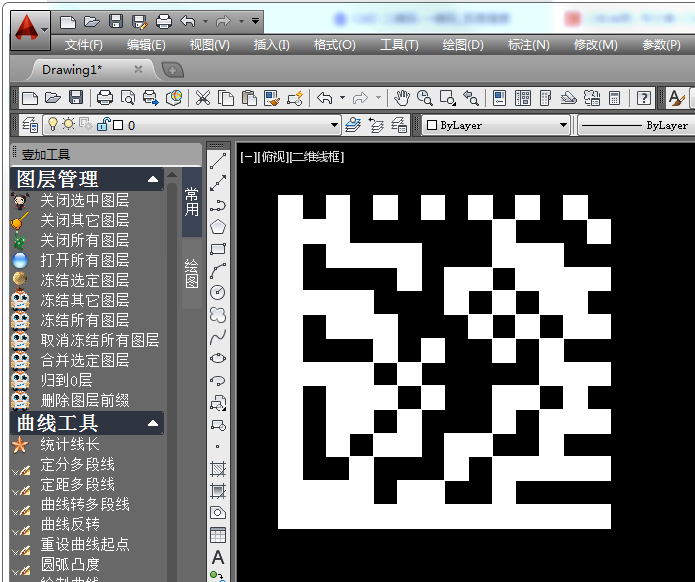The height and width of the screenshot is (582, 695).
Task: Click Match Properties brush icon
Action: (271, 98)
